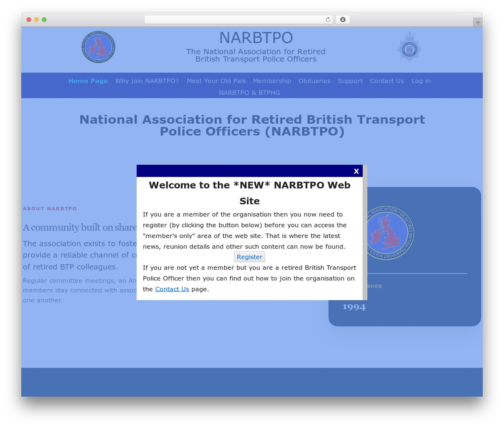The width and height of the screenshot is (504, 427).
Task: Click the browser reload icon
Action: pos(328,20)
